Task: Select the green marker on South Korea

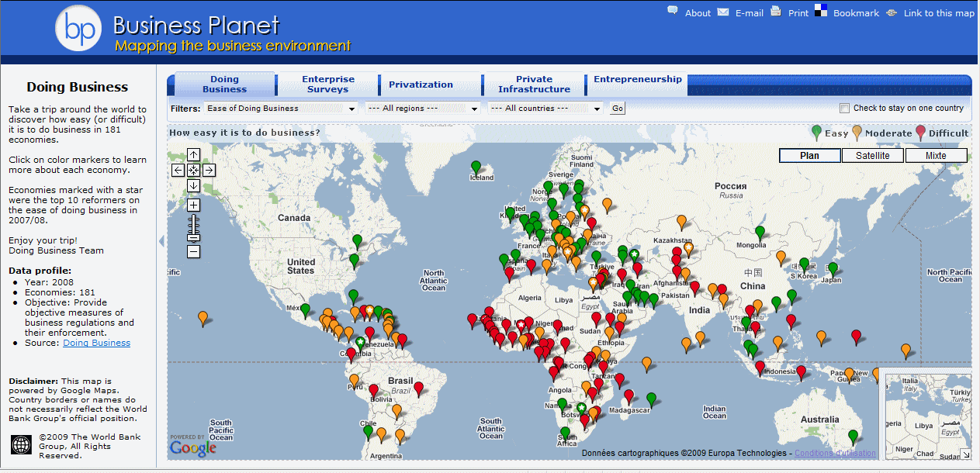Action: 805,265
